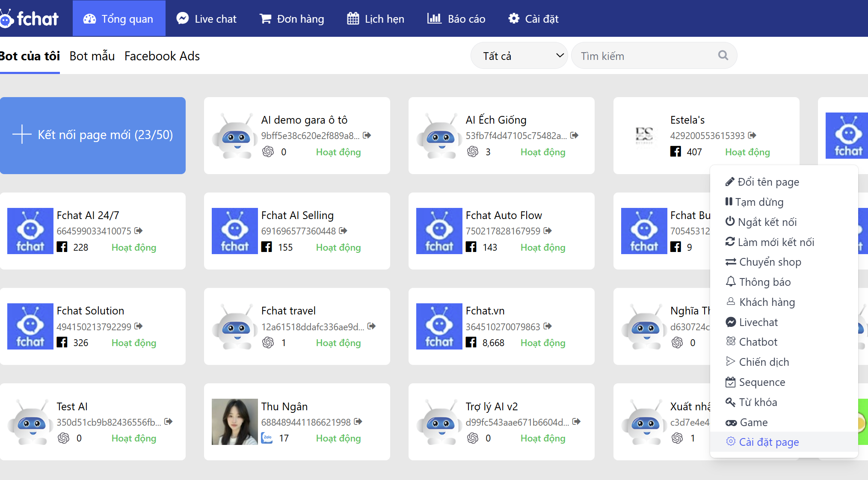Open external link icon of Fchat travel
Screen dimensions: 868x480
point(371,326)
